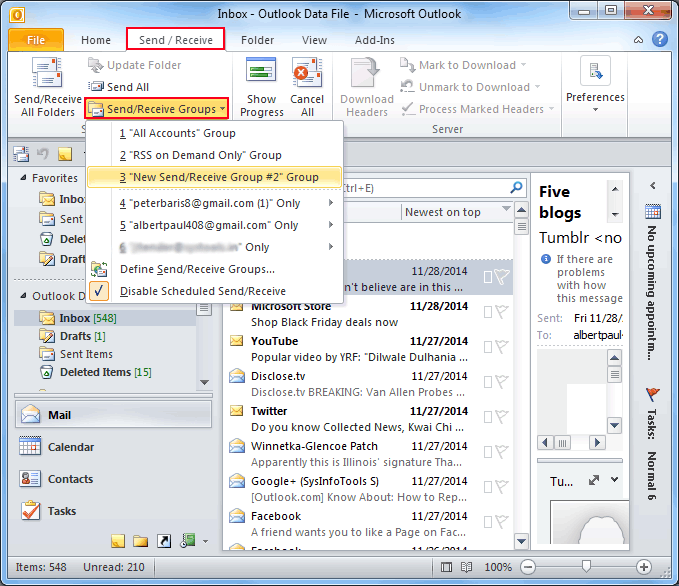Expand the To-Do Bar chevron
Image resolution: width=679 pixels, height=586 pixels.
653,186
